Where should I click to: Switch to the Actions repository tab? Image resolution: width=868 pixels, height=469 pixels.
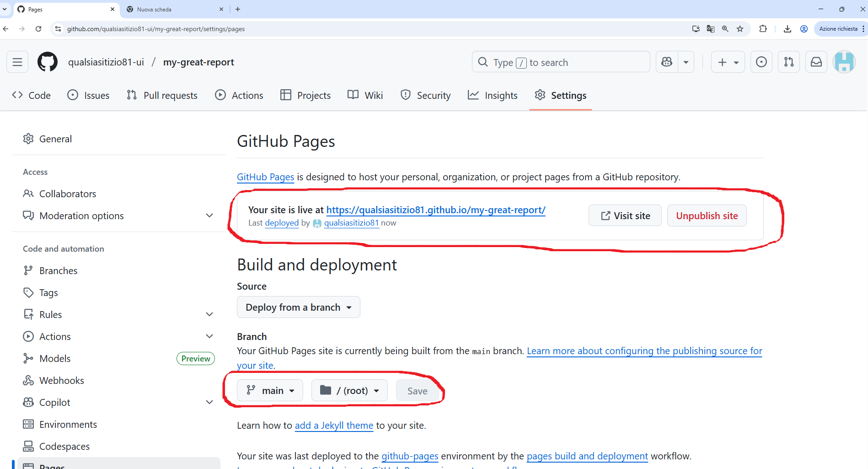(x=239, y=95)
